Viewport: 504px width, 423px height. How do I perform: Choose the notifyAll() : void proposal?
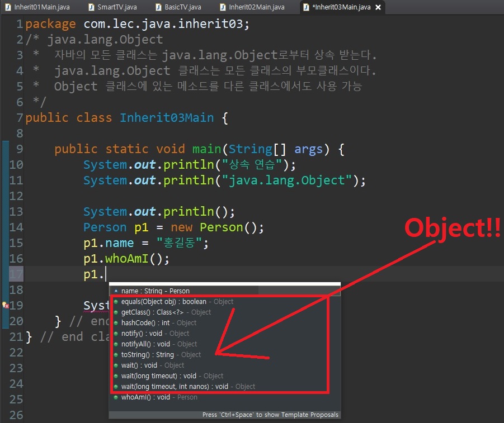click(225, 344)
